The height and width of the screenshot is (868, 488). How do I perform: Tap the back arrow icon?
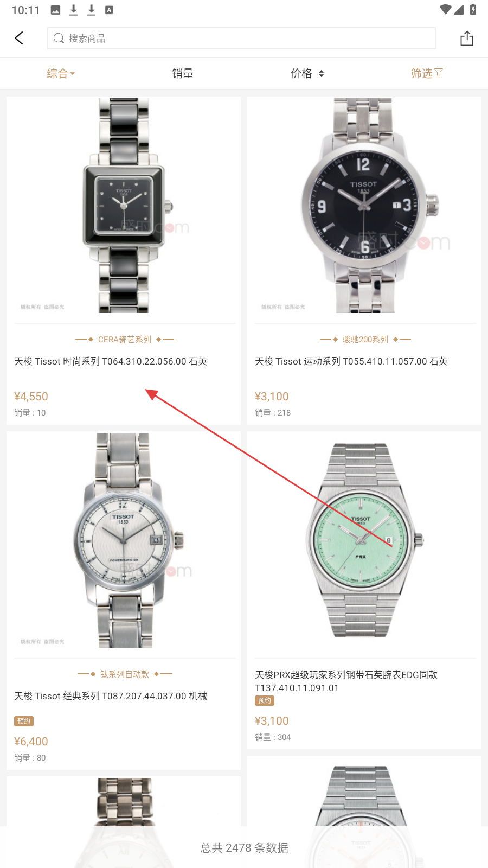19,38
